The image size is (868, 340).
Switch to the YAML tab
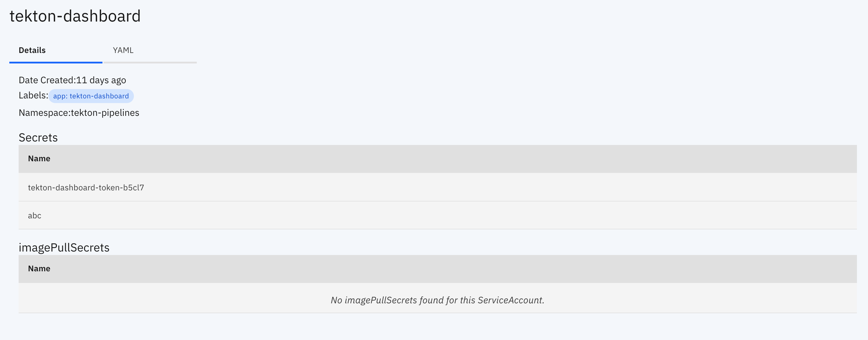[x=123, y=50]
